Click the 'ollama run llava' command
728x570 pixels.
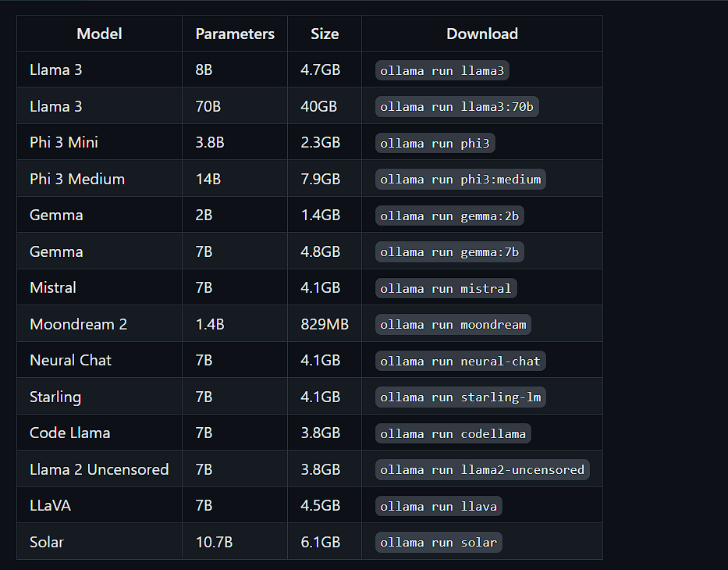[439, 506]
